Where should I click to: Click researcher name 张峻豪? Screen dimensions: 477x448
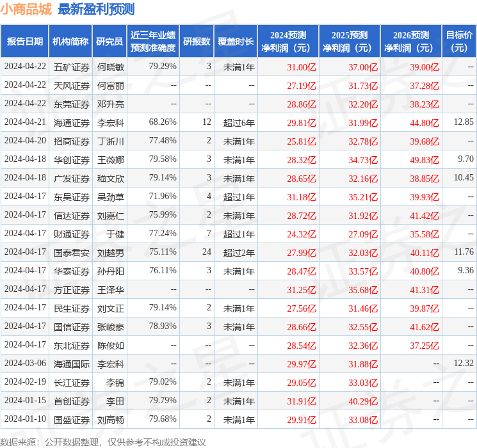(x=111, y=327)
